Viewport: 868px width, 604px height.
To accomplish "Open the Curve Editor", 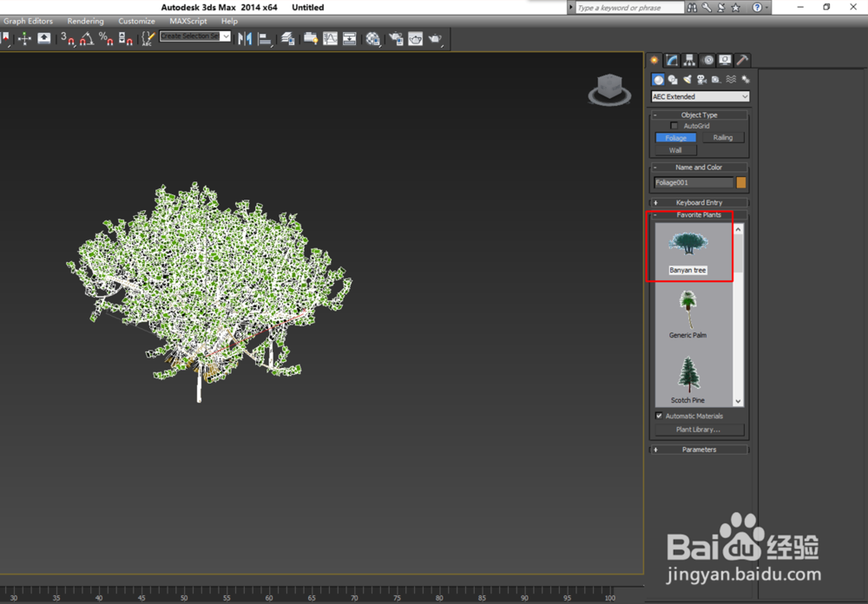I will [x=330, y=38].
